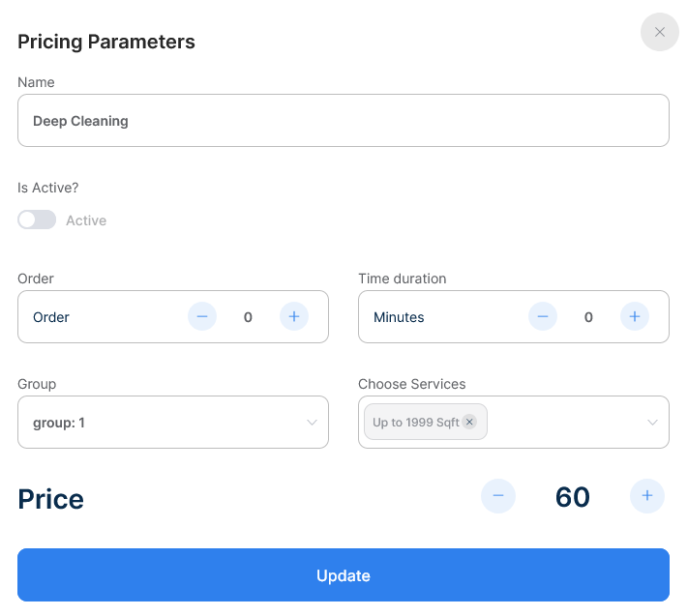Click the Minutes number value field
Image resolution: width=688 pixels, height=616 pixels.
tap(588, 317)
